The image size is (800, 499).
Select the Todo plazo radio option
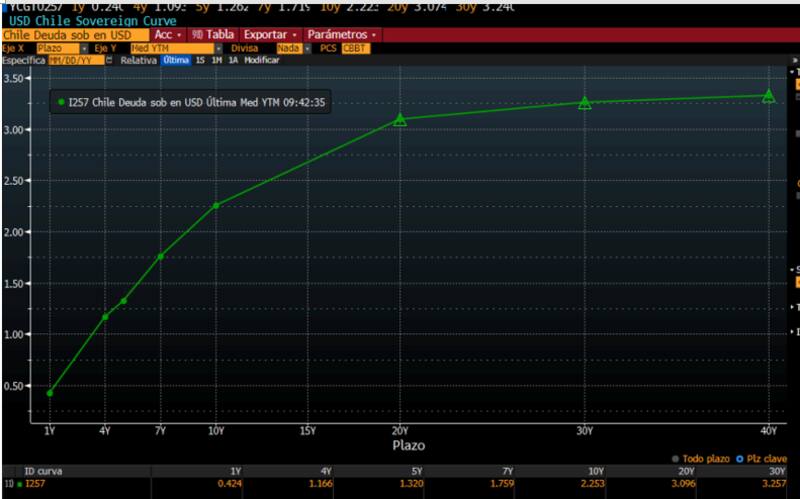[x=675, y=459]
